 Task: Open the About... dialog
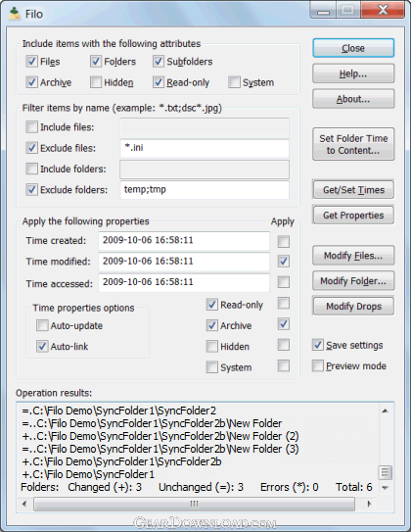353,99
